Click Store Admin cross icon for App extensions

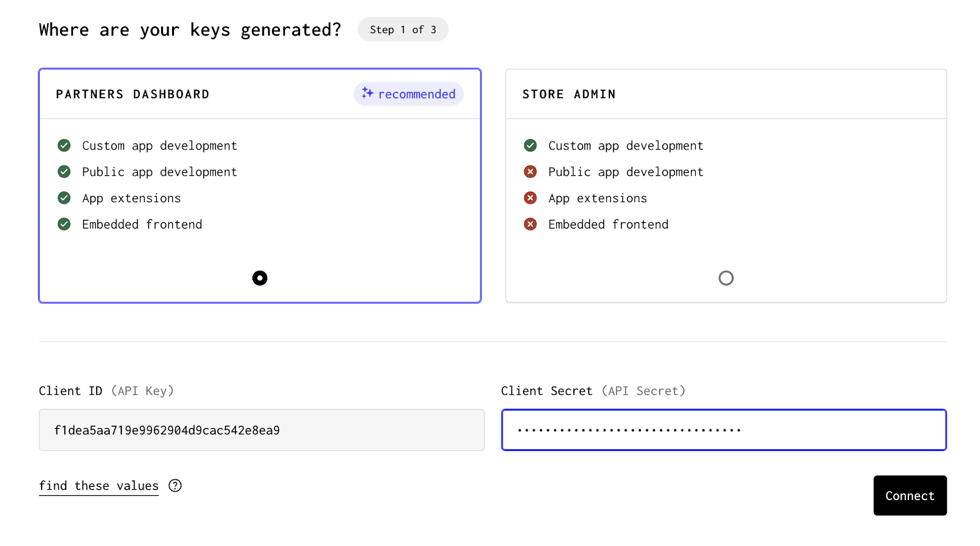click(x=530, y=198)
